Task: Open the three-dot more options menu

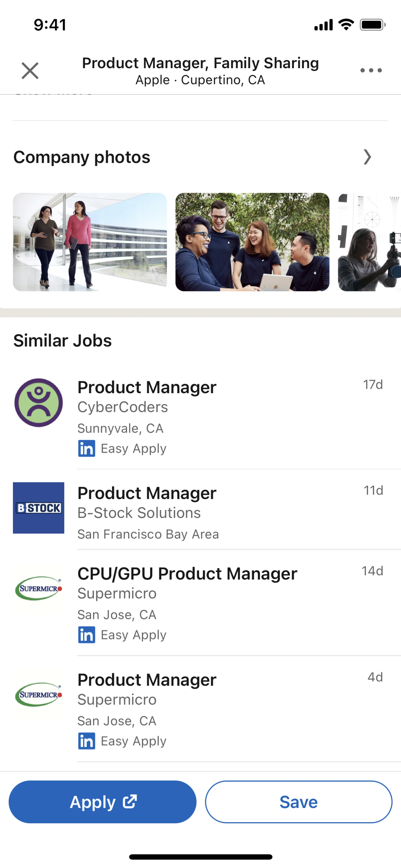Action: [x=371, y=70]
